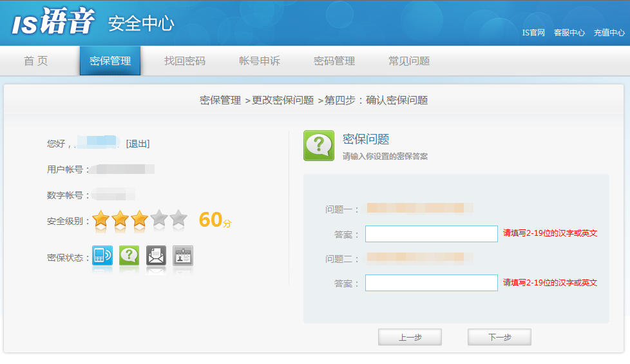
Task: Click the 密保问题 heading
Action: tap(366, 139)
